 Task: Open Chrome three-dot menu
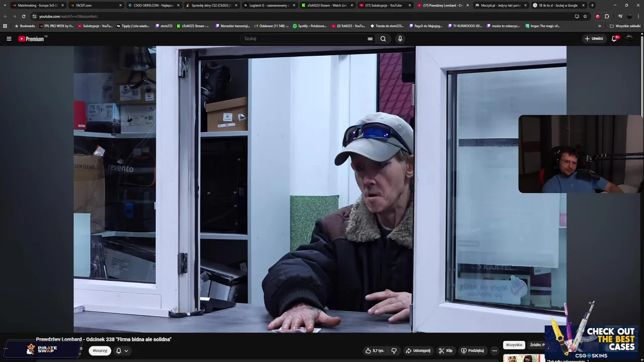[638, 16]
